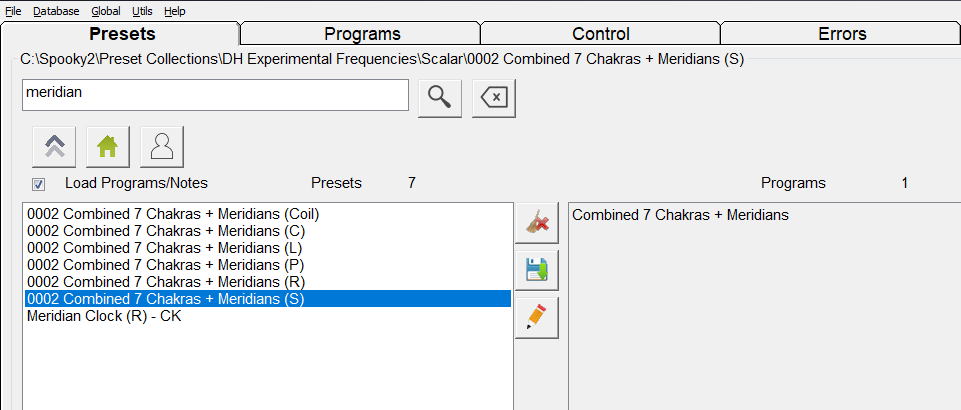Switch to the Errors tab
The image size is (961, 410).
tap(841, 34)
